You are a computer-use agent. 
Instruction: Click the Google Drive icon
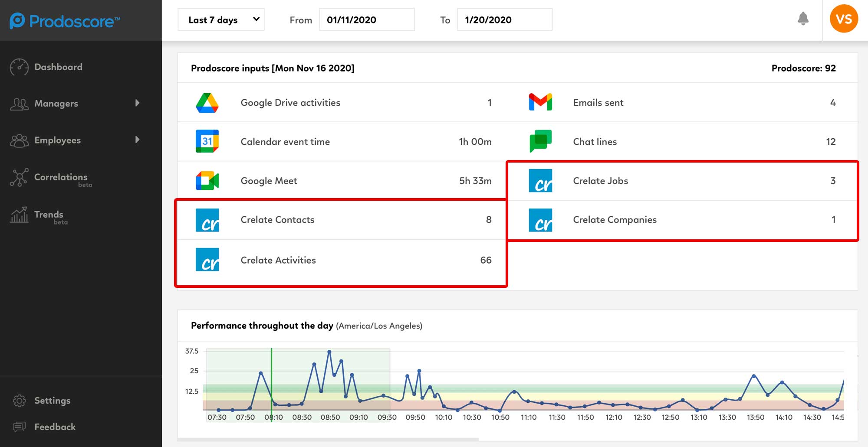click(207, 103)
